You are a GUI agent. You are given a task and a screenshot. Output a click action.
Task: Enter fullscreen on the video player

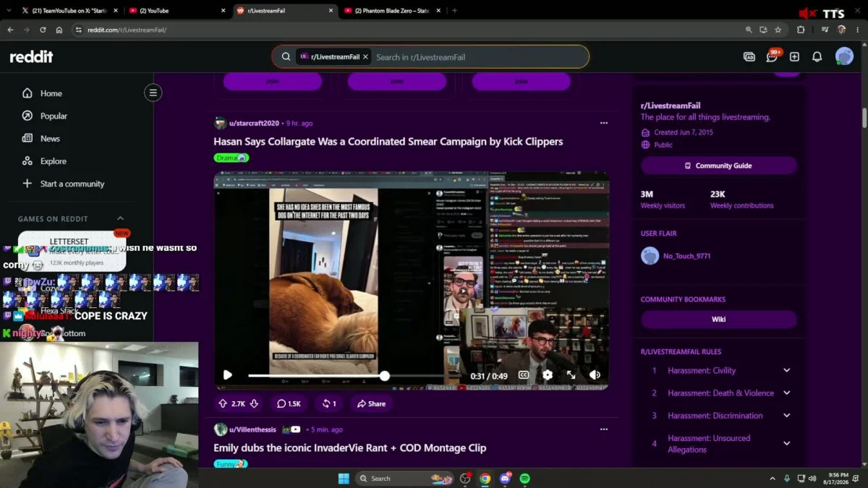click(571, 374)
